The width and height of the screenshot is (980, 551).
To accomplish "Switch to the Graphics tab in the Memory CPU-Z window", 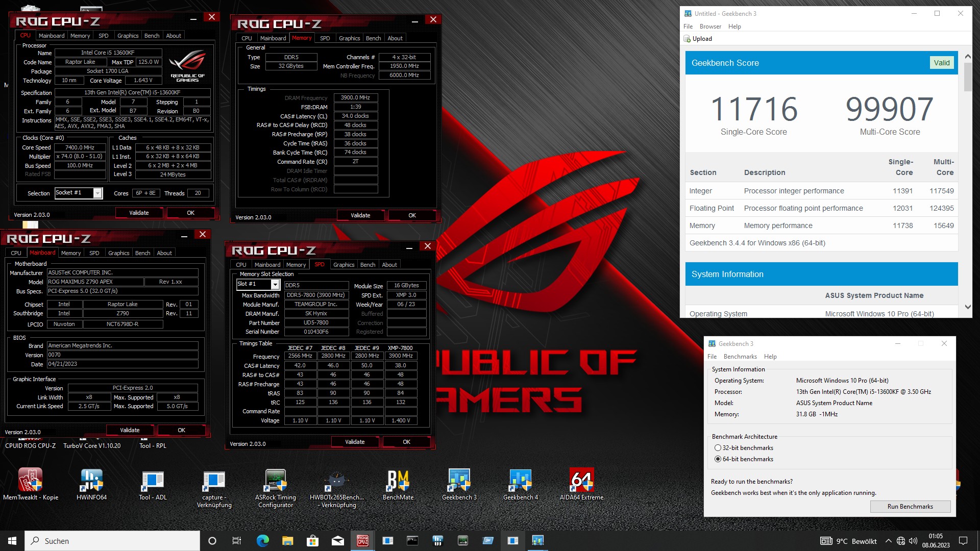I will pos(349,38).
